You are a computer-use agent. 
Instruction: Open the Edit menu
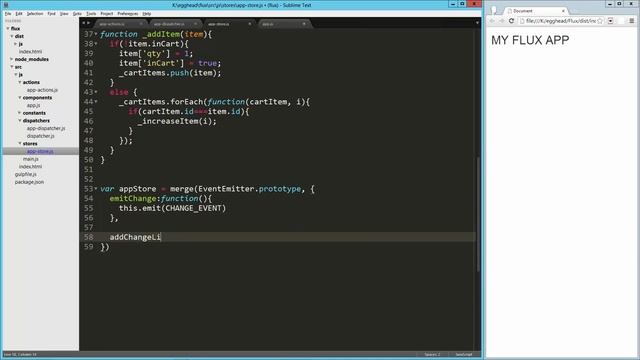[x=19, y=13]
